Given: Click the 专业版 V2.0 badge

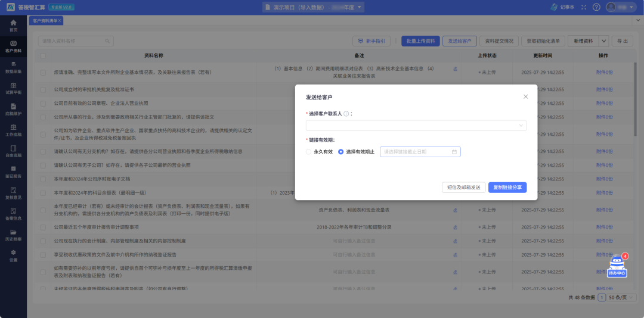Looking at the screenshot, I should coord(61,7).
